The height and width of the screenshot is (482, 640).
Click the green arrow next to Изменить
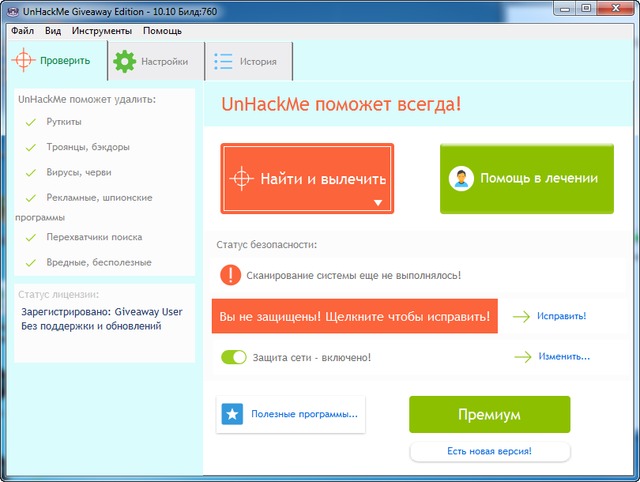(520, 356)
